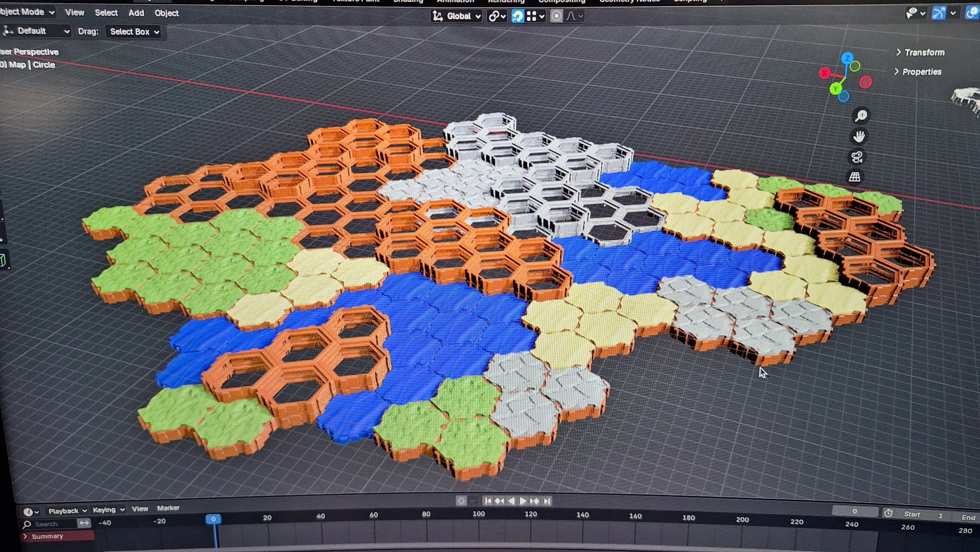Switch perspective/orthographic with the grid icon

(855, 177)
